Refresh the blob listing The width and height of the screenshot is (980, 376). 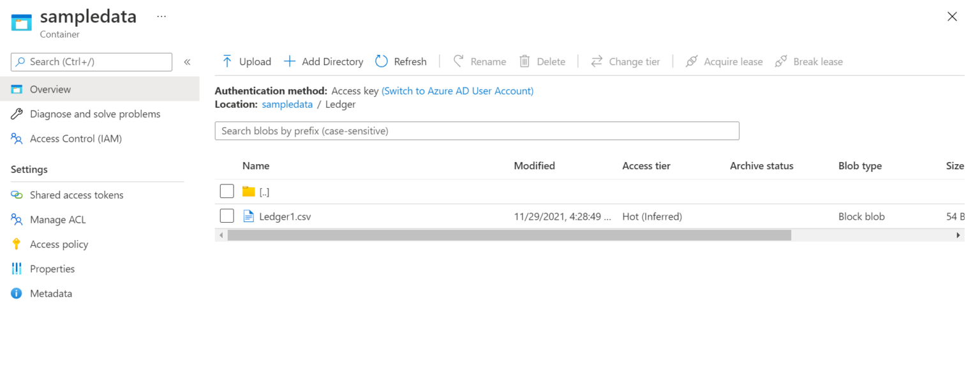click(401, 61)
